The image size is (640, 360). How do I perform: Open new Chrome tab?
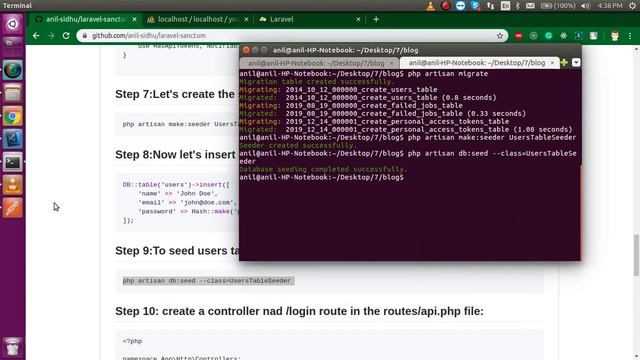click(376, 19)
